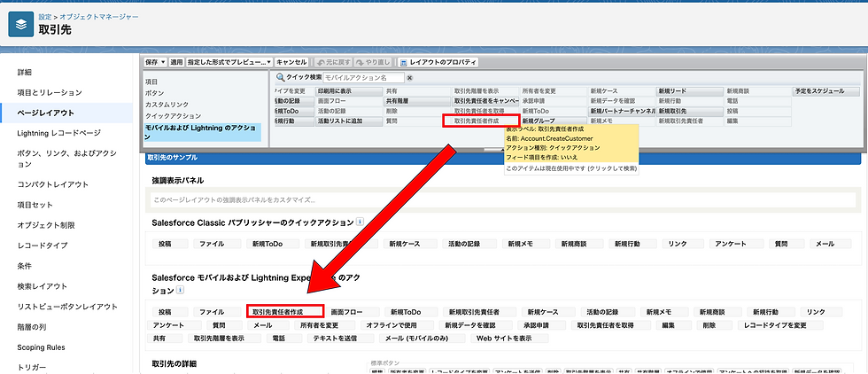Open レイアウトのプロパティ from the toolbar
This screenshot has height=374, width=868.
[x=438, y=63]
